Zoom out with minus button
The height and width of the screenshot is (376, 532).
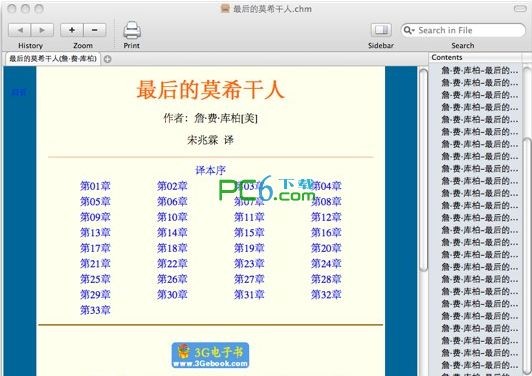tap(95, 30)
